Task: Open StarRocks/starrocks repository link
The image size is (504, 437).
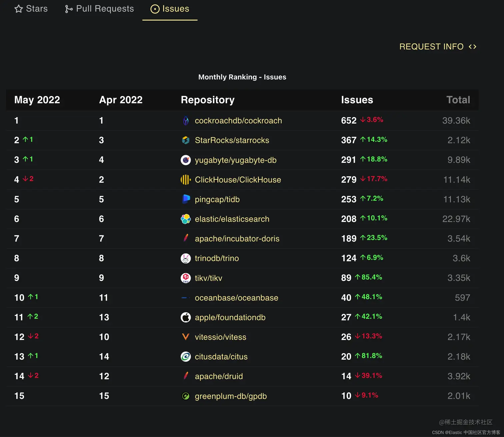Action: [232, 140]
